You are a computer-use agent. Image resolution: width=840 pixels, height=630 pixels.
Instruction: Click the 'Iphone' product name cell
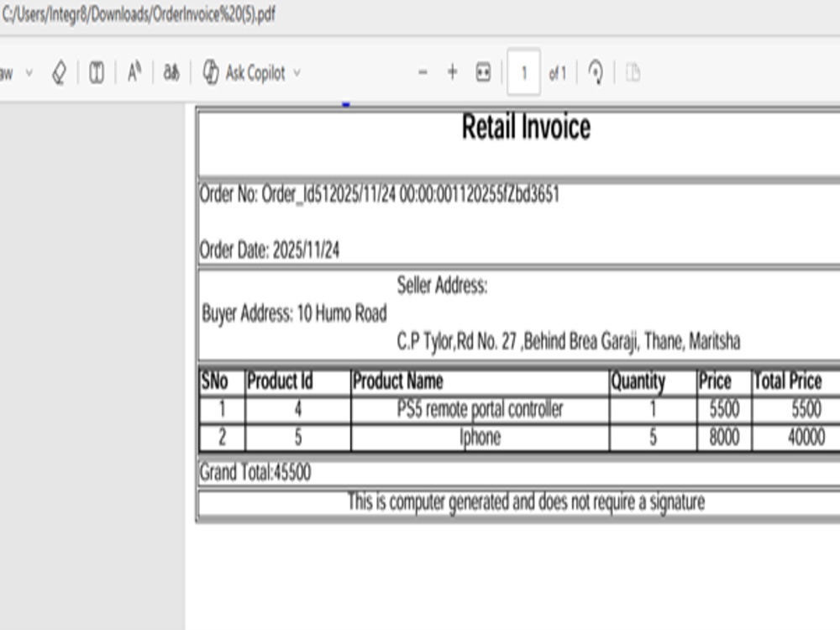(480, 438)
